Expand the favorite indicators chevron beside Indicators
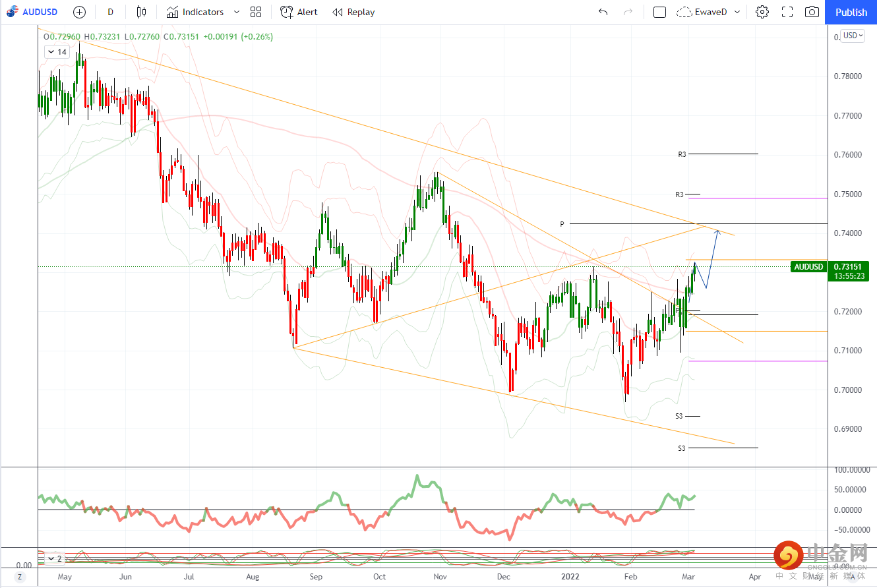 point(237,12)
